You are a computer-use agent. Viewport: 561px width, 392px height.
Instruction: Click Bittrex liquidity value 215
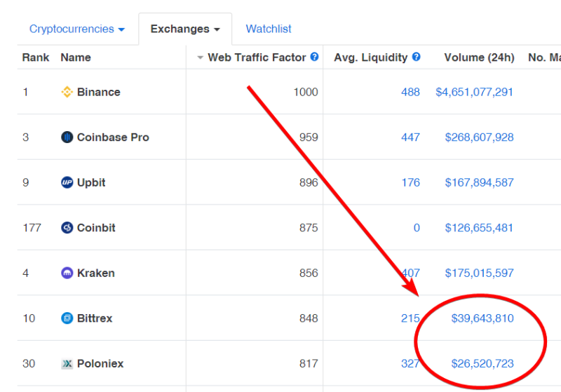410,318
